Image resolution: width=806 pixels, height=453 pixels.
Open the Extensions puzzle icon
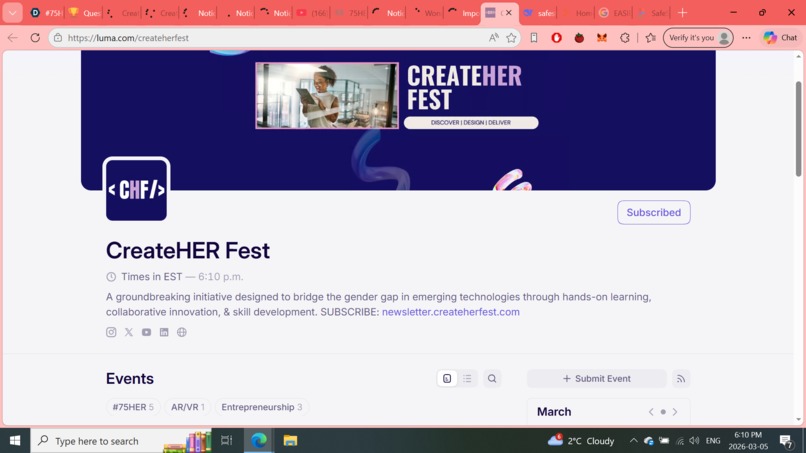click(625, 38)
